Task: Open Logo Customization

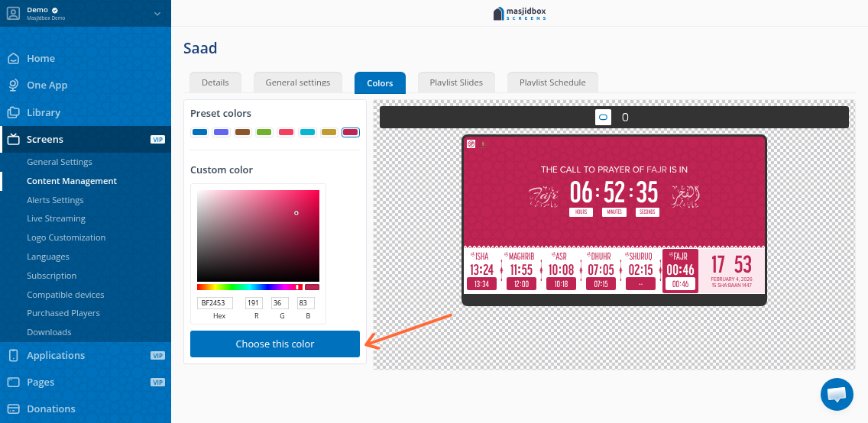Action: click(x=66, y=237)
